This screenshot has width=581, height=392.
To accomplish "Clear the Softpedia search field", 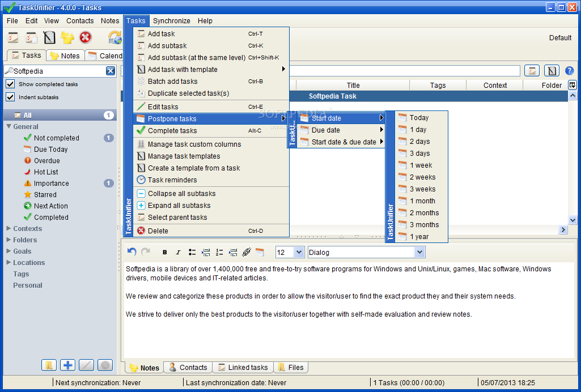I will click(x=111, y=71).
